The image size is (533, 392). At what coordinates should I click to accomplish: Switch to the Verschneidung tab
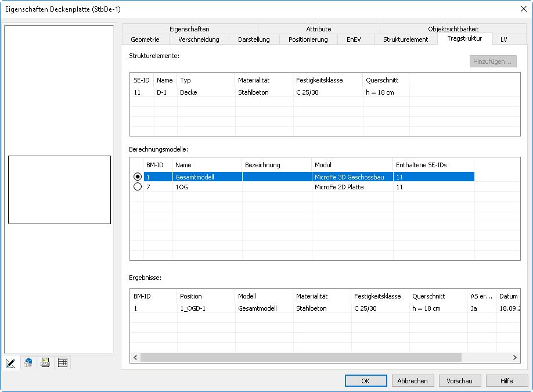coord(199,39)
